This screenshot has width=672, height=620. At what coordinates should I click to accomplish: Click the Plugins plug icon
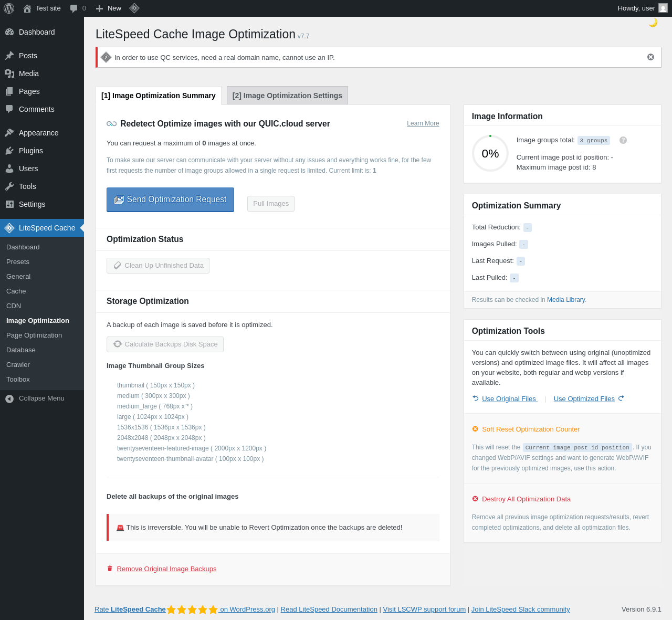pos(9,151)
